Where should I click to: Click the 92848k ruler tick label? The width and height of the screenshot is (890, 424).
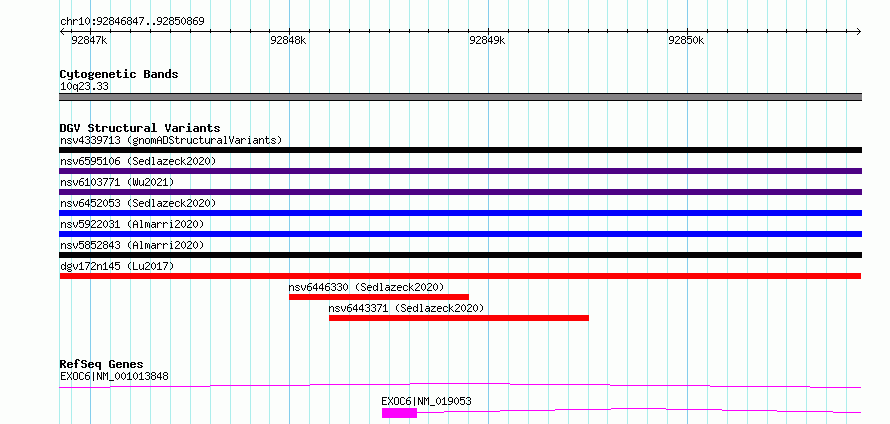[x=288, y=41]
